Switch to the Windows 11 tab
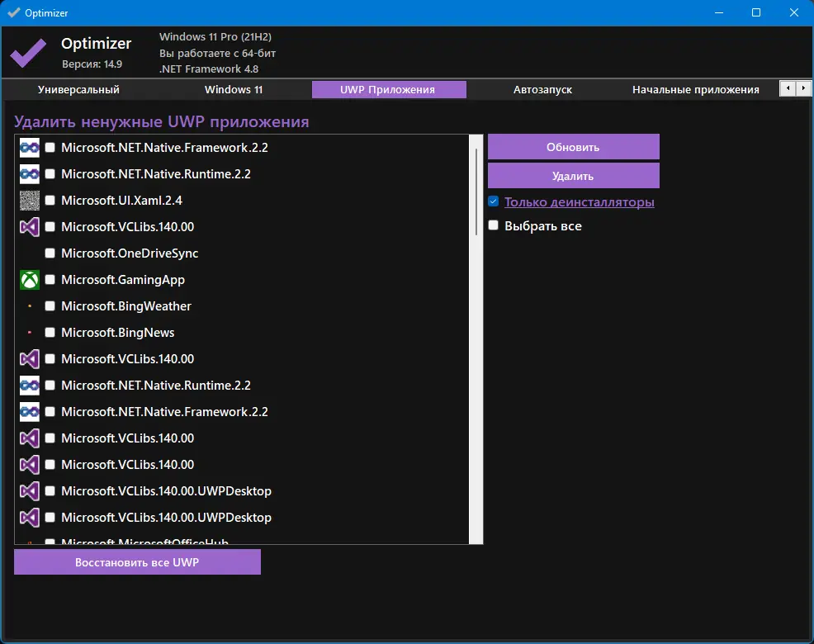Screen dimensions: 814x644 pyautogui.click(x=234, y=89)
